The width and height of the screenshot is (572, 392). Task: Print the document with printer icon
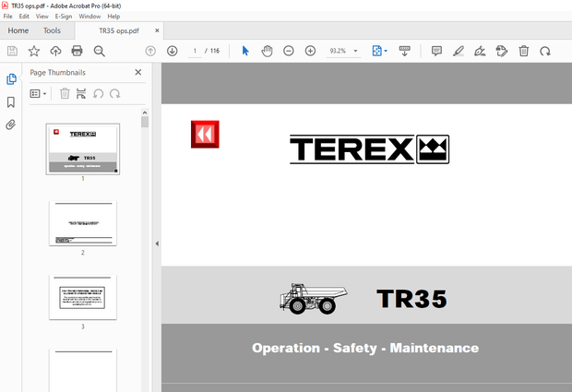pos(77,51)
